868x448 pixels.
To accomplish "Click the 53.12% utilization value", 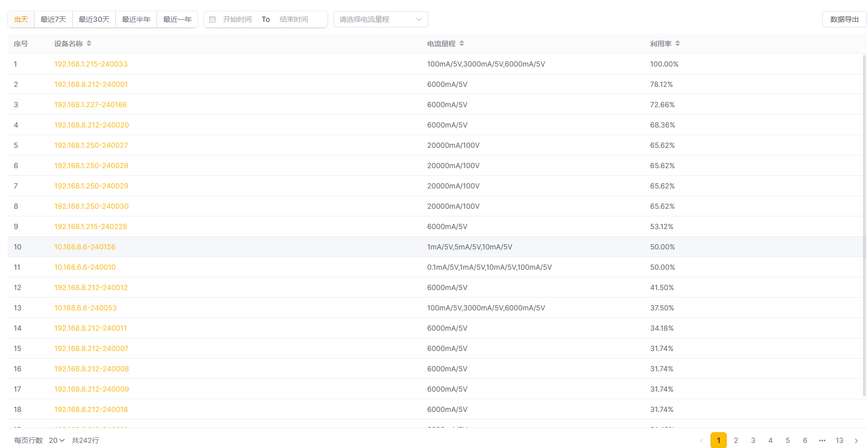I will click(662, 227).
